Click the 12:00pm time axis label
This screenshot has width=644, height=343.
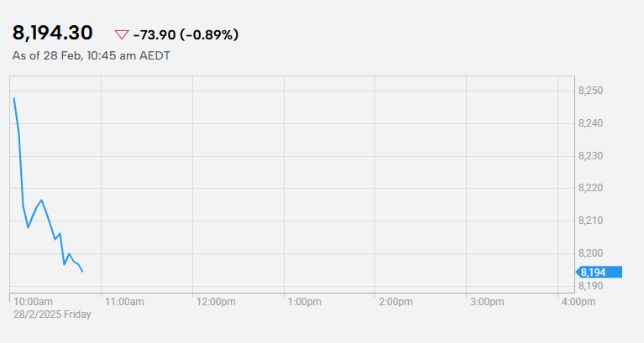tap(216, 302)
